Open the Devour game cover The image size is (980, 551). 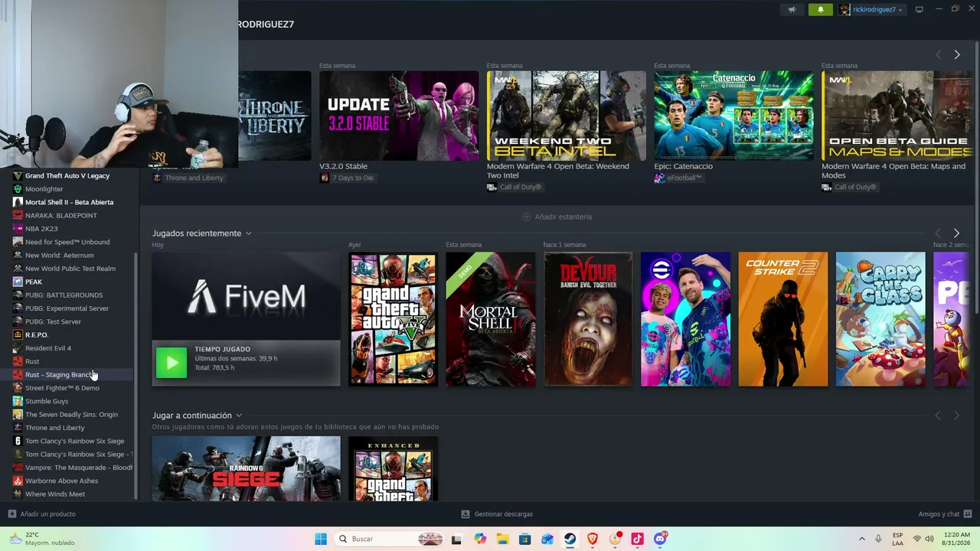point(588,319)
